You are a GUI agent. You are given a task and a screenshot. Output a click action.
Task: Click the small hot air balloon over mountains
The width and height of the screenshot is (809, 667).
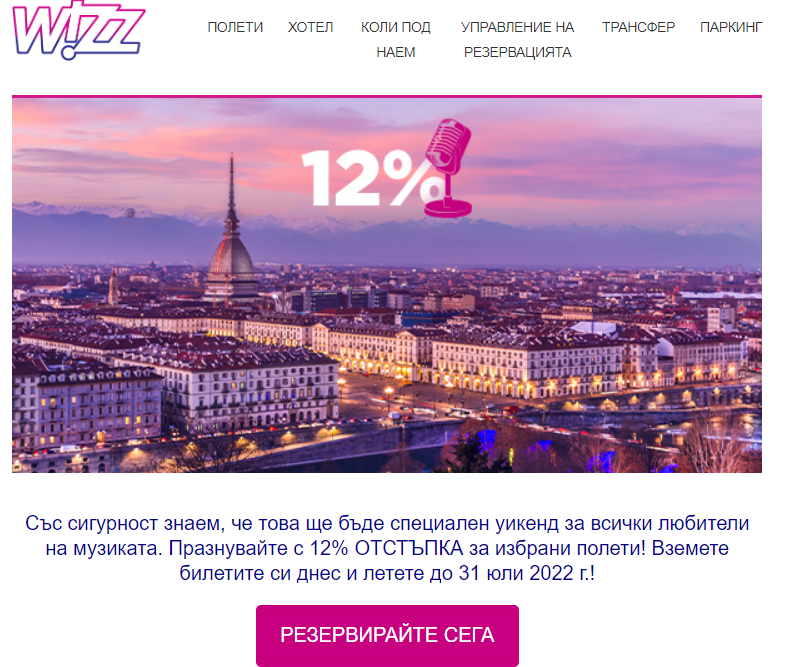coord(130,213)
